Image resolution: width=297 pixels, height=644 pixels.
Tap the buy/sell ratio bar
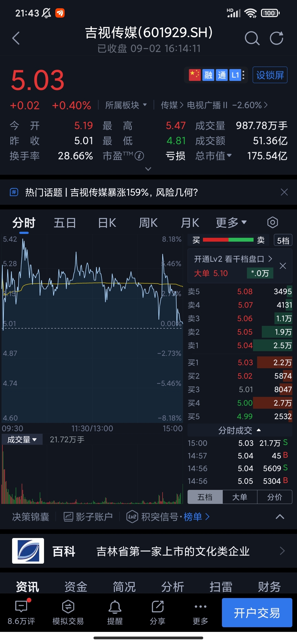(x=228, y=240)
